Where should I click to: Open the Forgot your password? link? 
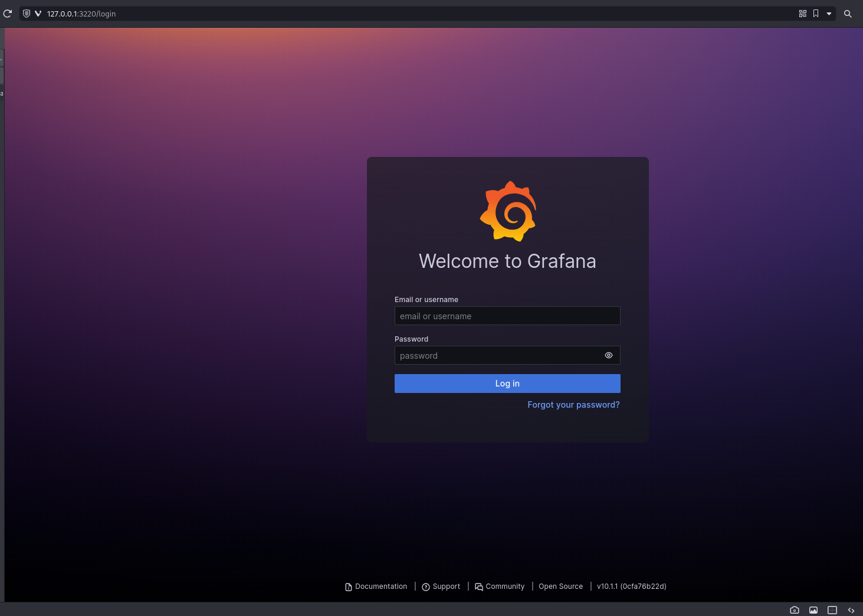click(573, 405)
